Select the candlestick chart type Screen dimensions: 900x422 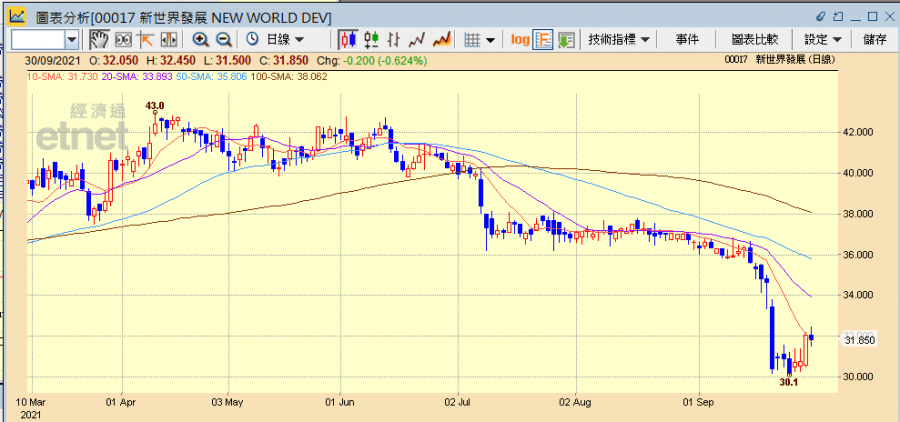click(348, 39)
